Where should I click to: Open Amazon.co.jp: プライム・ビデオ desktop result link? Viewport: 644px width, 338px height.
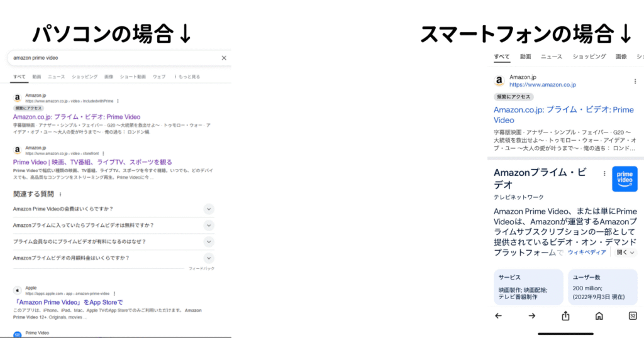[76, 117]
